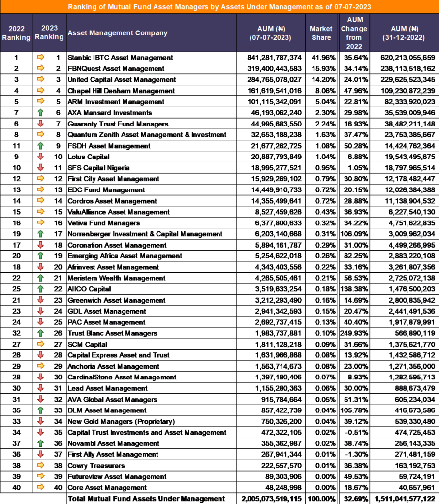Select the orange arrow in the last ranked row
The width and height of the screenshot is (439, 504).
[41, 487]
